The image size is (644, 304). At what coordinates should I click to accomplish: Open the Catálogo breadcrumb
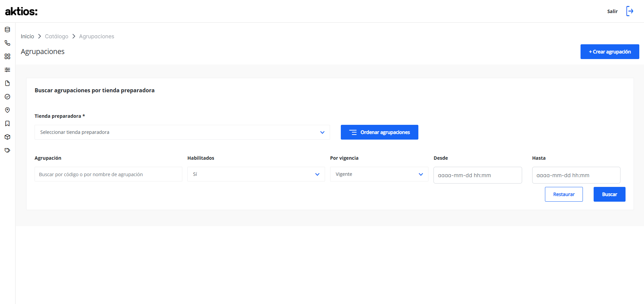point(56,36)
